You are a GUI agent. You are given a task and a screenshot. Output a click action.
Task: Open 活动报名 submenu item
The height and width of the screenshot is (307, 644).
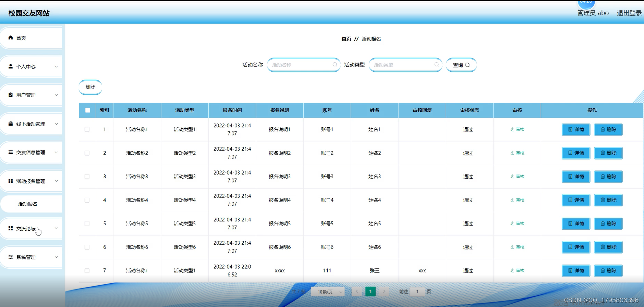pos(31,204)
